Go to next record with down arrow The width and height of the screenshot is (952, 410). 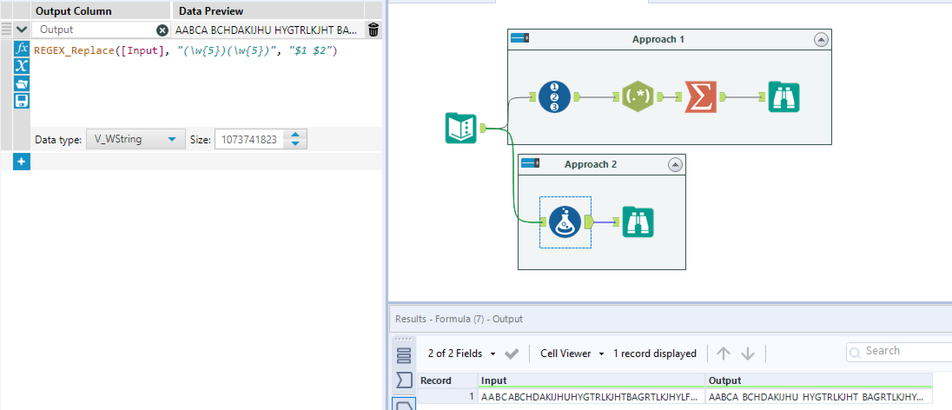747,354
